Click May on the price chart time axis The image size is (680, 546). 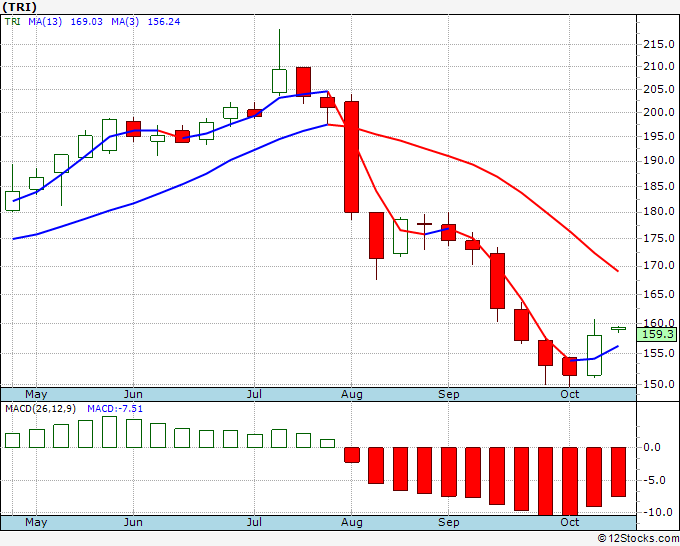(x=36, y=395)
